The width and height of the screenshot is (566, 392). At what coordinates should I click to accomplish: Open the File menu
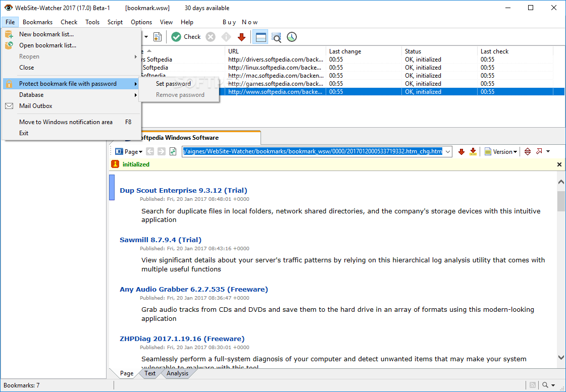click(10, 22)
